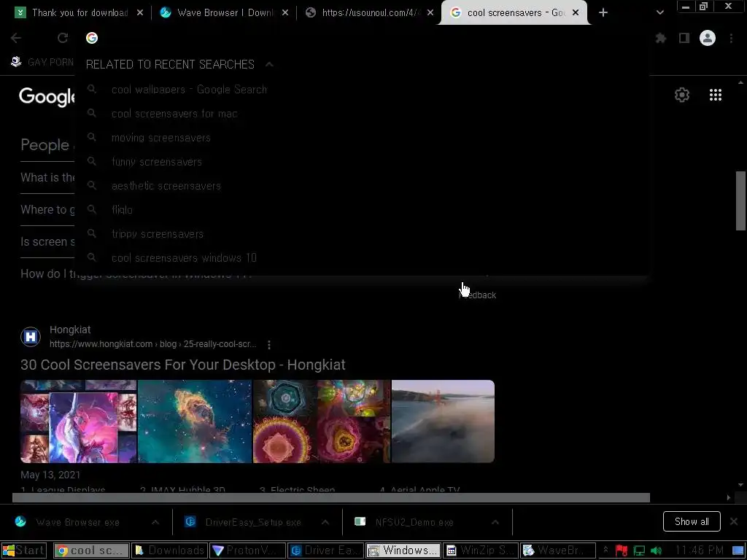Click the network monitor tray icon
Image resolution: width=747 pixels, height=560 pixels.
click(x=639, y=551)
